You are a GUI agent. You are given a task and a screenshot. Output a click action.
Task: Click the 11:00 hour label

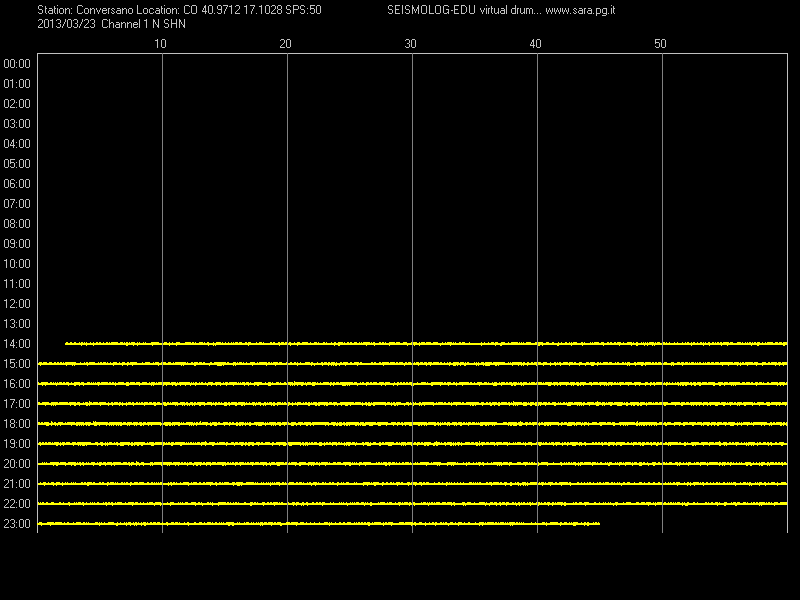point(17,284)
